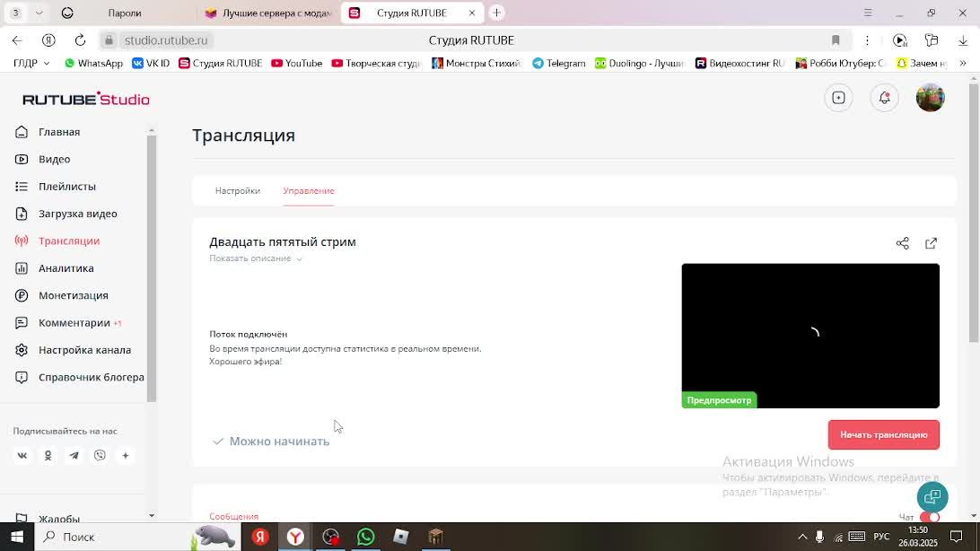Viewport: 980px width, 551px height.
Task: Show hidden system tray icons
Action: tap(802, 537)
